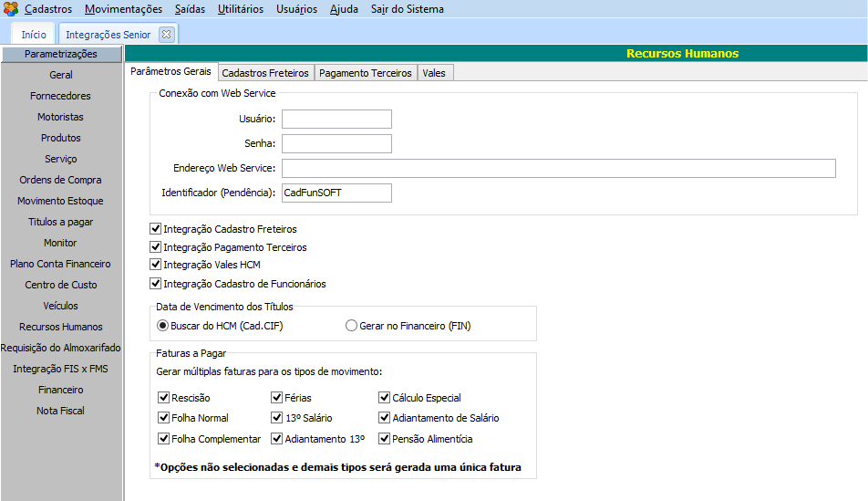This screenshot has width=868, height=501.
Task: Uncheck the Férias checkbox
Action: coord(277,398)
